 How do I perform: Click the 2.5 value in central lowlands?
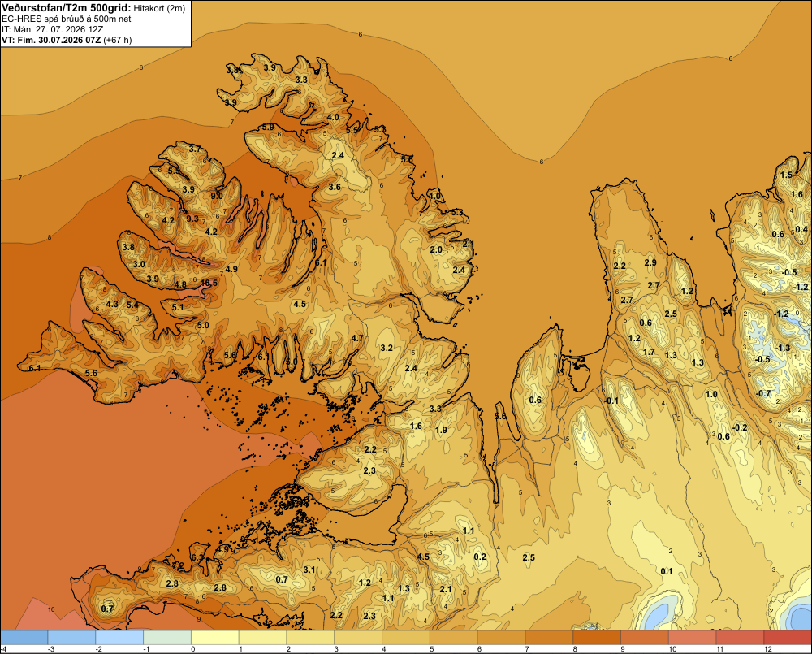tap(529, 557)
